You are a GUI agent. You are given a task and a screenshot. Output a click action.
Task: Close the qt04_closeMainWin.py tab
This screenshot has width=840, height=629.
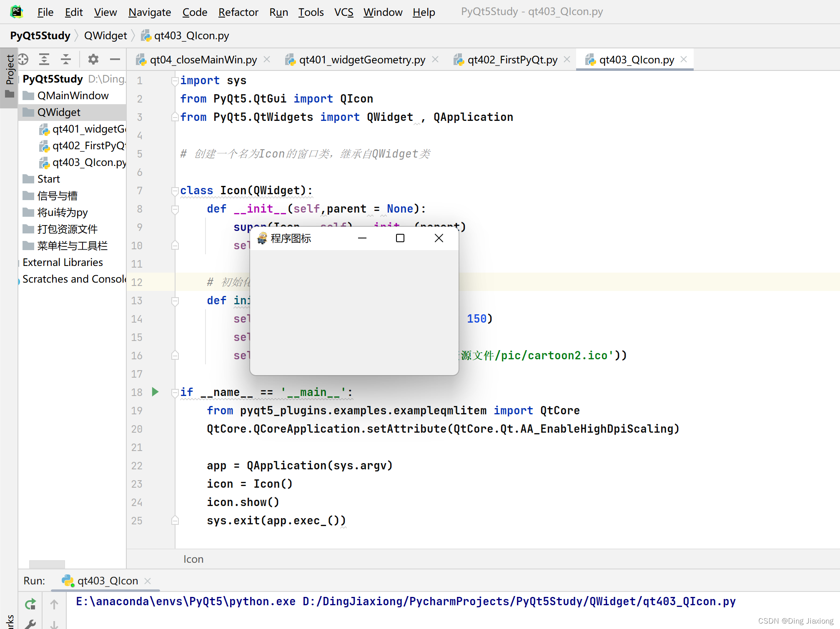(x=267, y=60)
